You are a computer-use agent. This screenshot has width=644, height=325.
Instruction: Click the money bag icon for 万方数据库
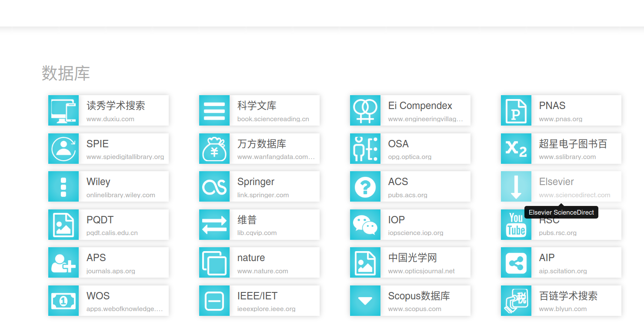pyautogui.click(x=214, y=149)
